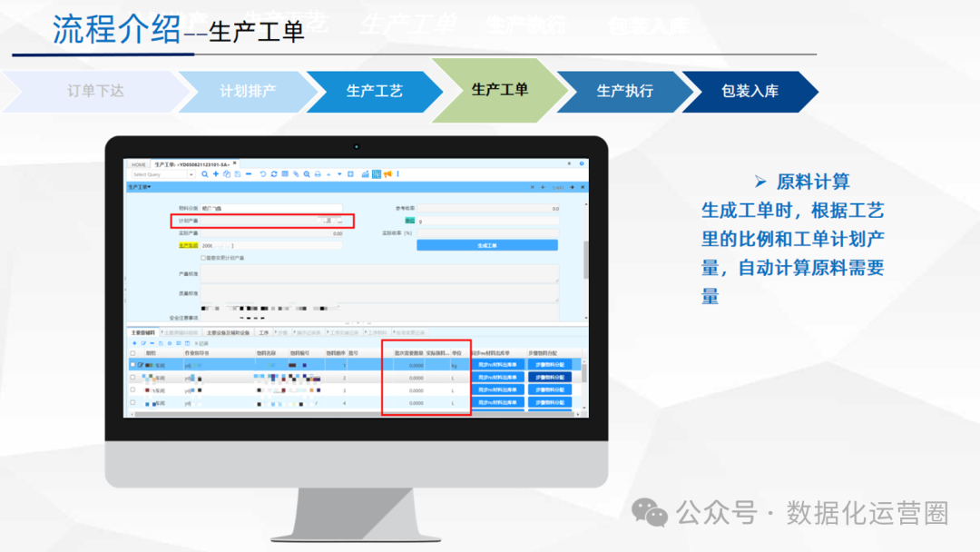Click the toolbar up triangle arrow
The image size is (980, 552).
[x=328, y=174]
